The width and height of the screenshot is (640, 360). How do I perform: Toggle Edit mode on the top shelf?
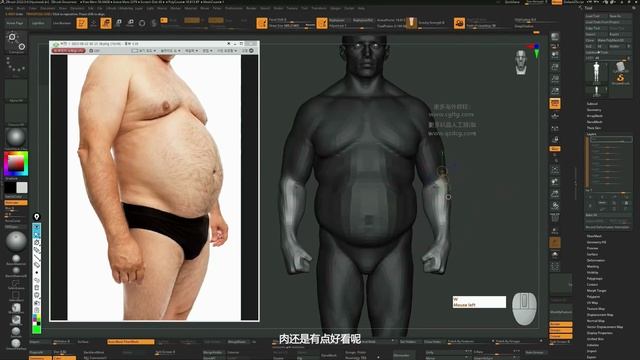[x=82, y=23]
